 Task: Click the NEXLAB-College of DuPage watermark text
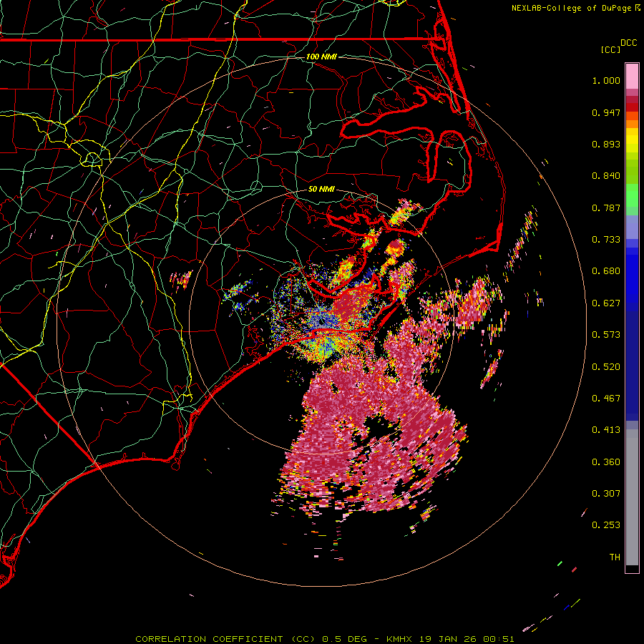(571, 8)
